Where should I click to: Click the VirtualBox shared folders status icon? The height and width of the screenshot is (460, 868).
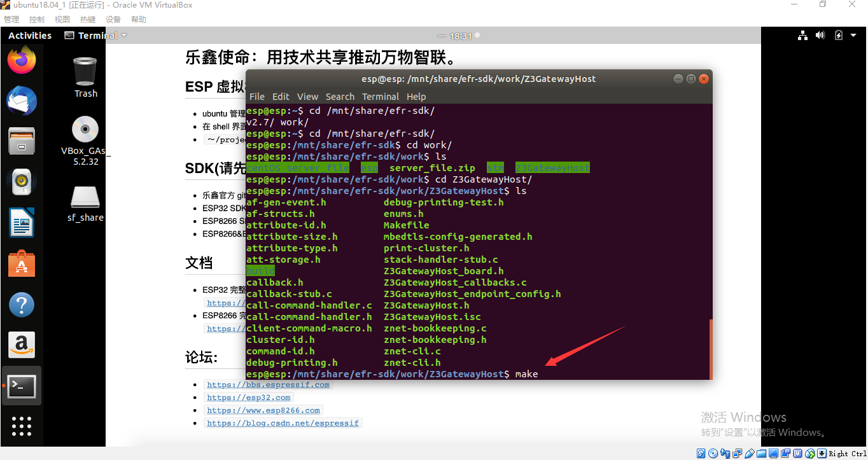[762, 454]
